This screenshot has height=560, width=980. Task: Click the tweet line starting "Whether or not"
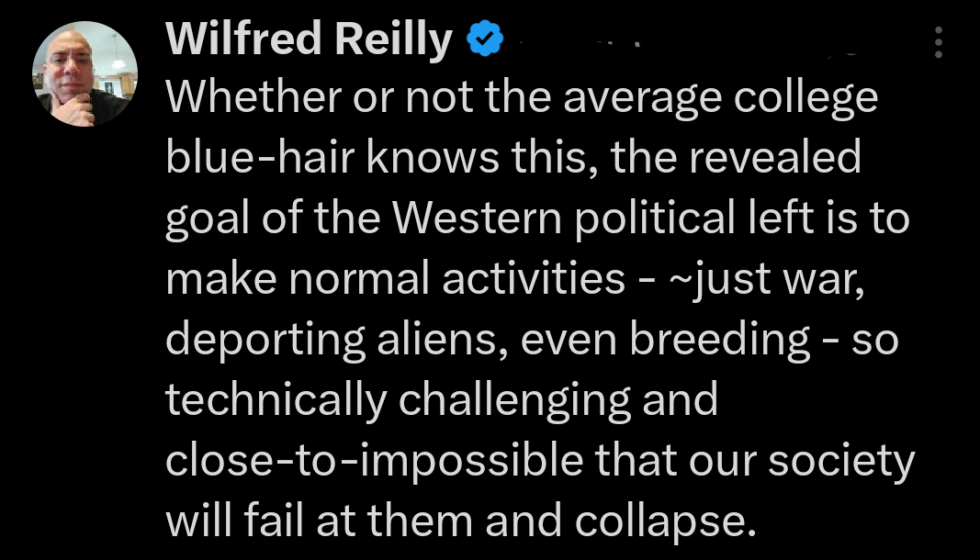521,98
